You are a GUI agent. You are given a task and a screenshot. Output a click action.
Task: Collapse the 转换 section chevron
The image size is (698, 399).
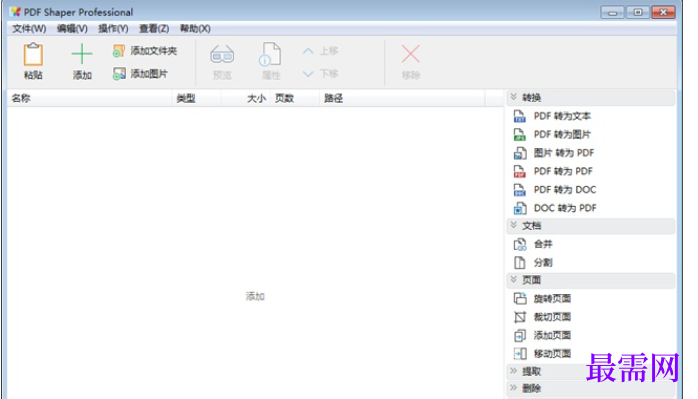pos(513,97)
